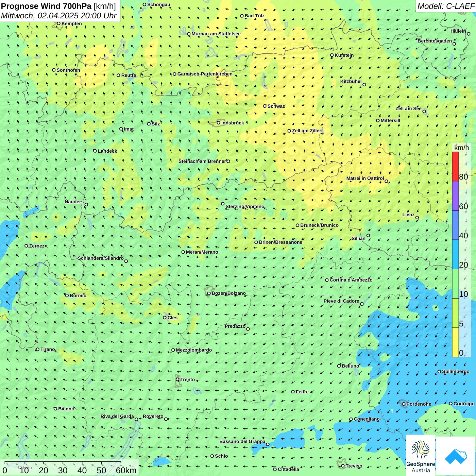Click the Steinach am Brenner label

point(202,161)
